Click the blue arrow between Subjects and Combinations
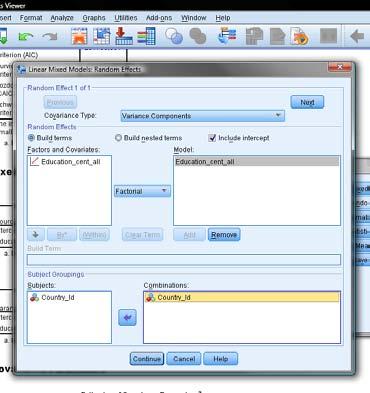 pyautogui.click(x=127, y=317)
